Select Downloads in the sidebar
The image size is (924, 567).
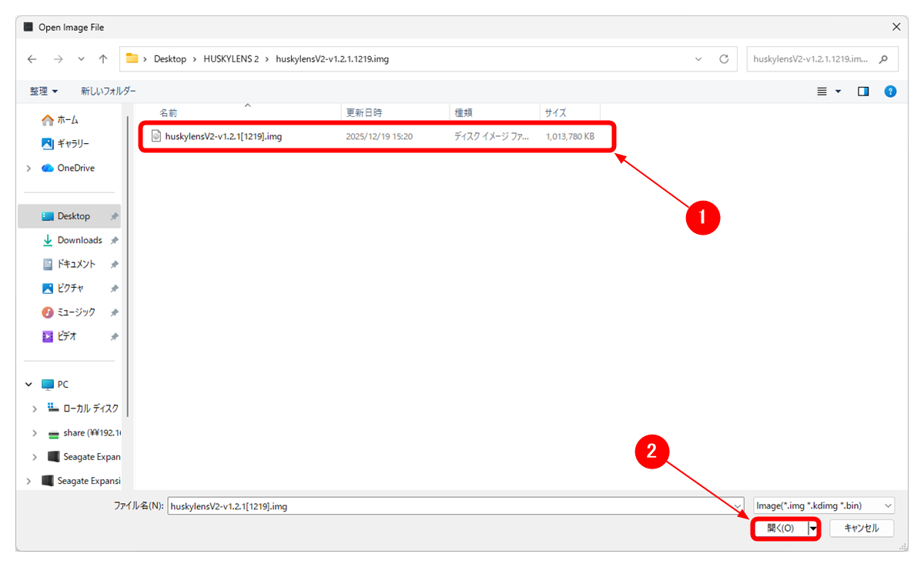pyautogui.click(x=79, y=240)
